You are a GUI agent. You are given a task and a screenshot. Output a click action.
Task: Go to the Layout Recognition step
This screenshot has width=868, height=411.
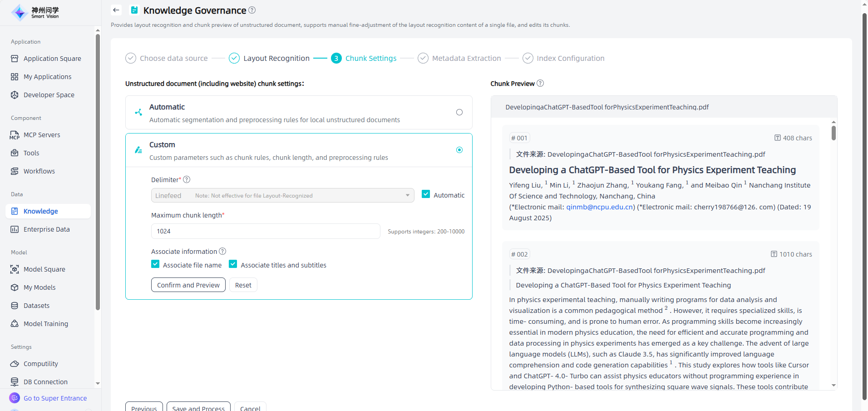[276, 58]
